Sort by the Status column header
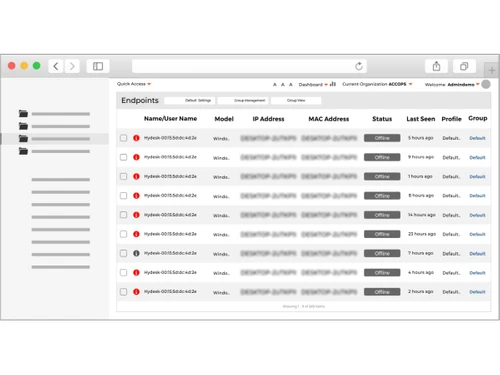The image size is (500, 375). (x=382, y=119)
